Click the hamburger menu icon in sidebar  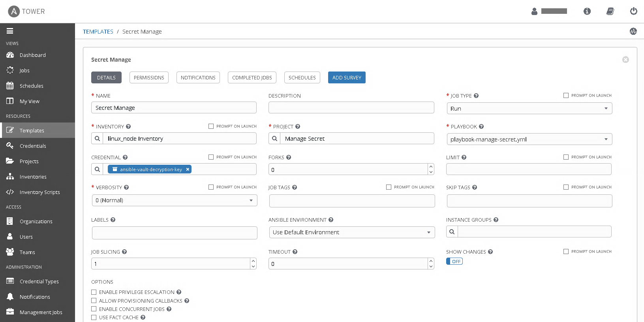coord(10,31)
